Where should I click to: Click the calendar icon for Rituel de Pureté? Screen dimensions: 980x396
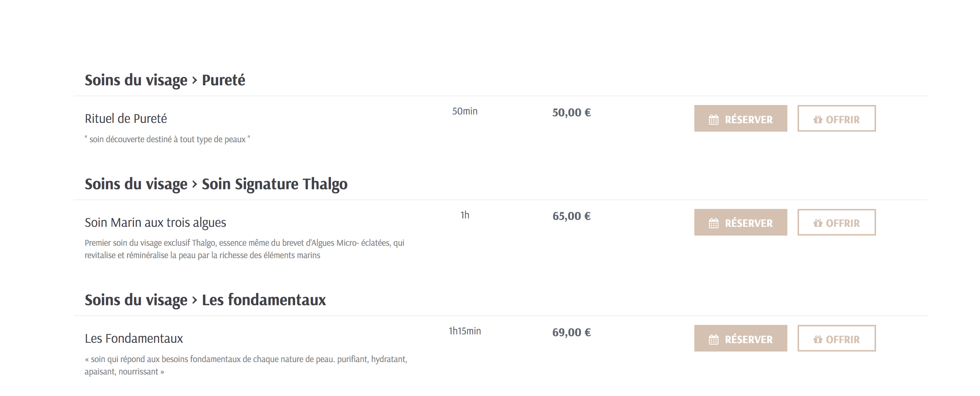713,120
